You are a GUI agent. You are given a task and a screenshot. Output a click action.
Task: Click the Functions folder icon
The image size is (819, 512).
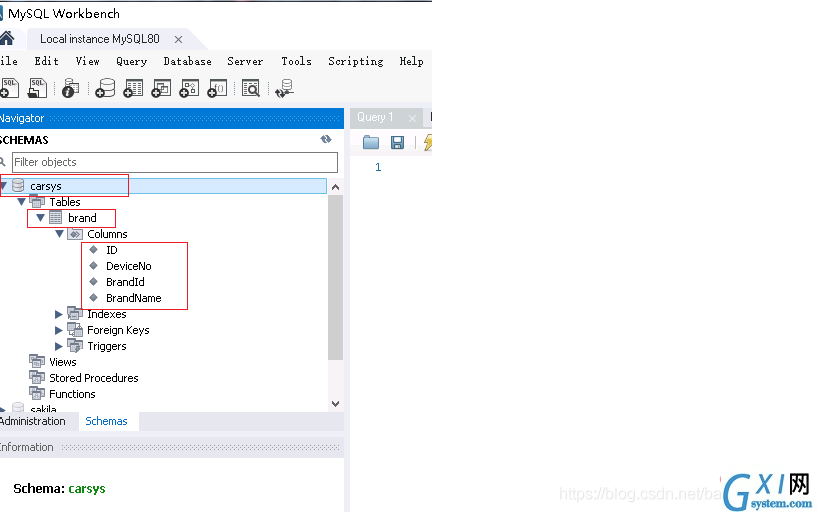(x=37, y=393)
